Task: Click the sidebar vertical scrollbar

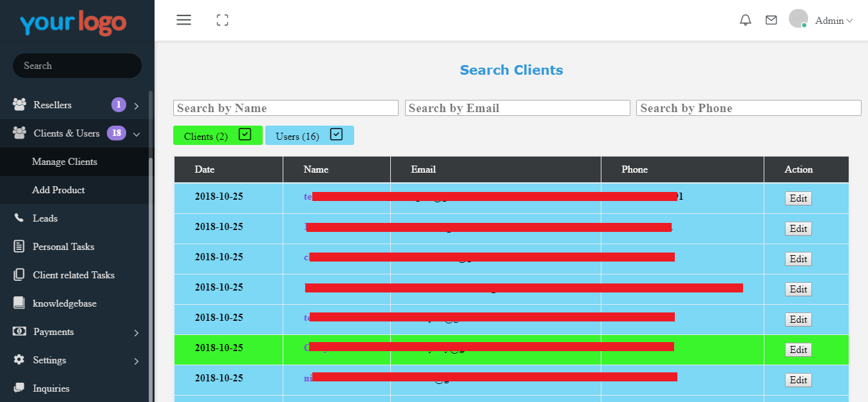Action: [x=151, y=245]
